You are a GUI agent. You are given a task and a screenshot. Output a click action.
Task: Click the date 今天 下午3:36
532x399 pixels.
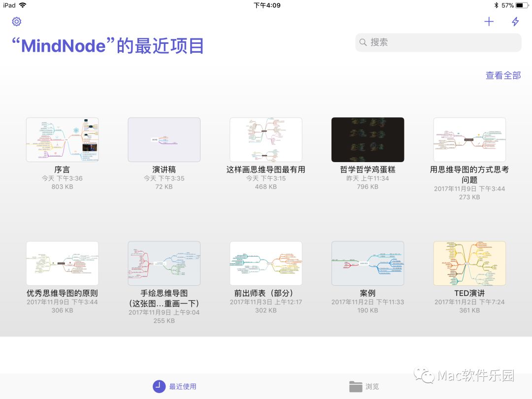click(62, 178)
